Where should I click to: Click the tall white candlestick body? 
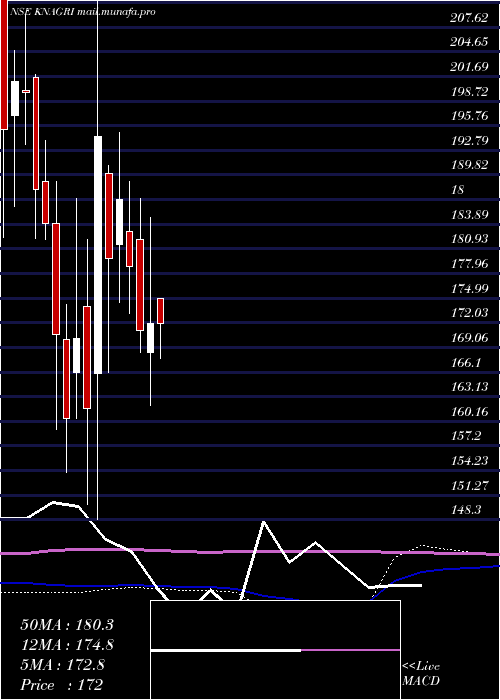tap(98, 255)
